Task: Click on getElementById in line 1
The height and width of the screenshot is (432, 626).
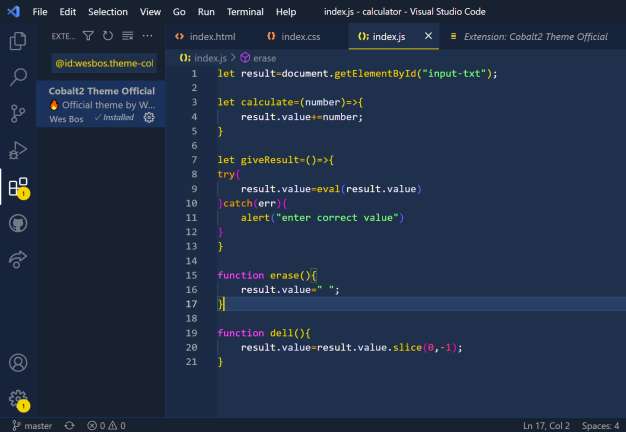Action: pyautogui.click(x=375, y=73)
